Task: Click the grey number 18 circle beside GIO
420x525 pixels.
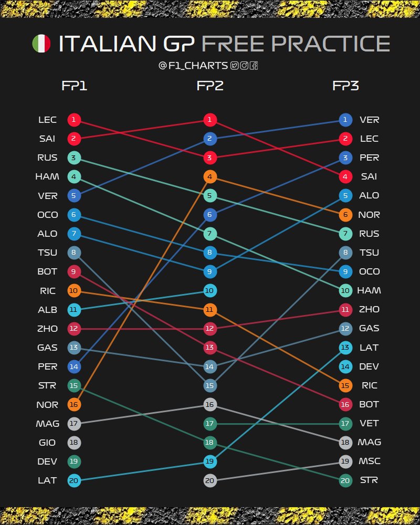Action: [x=74, y=442]
